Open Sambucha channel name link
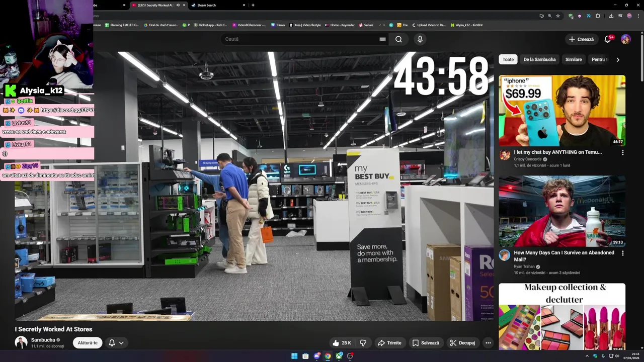 click(43, 340)
